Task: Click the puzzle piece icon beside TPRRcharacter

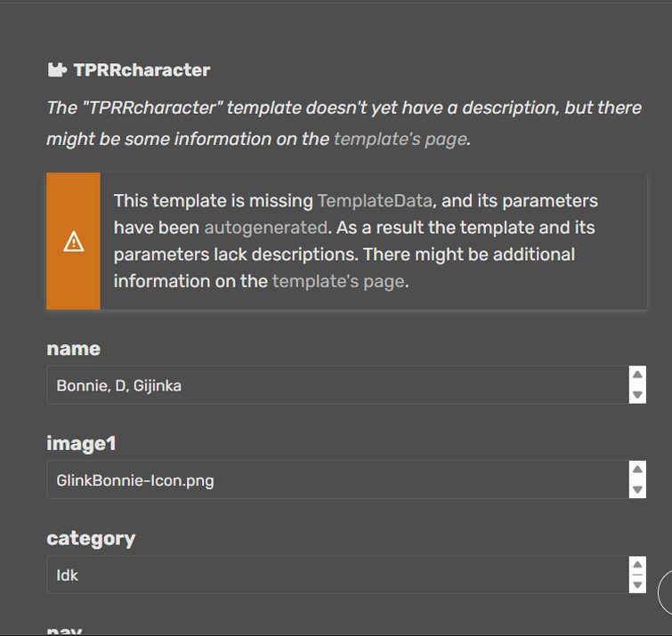Action: [x=57, y=70]
